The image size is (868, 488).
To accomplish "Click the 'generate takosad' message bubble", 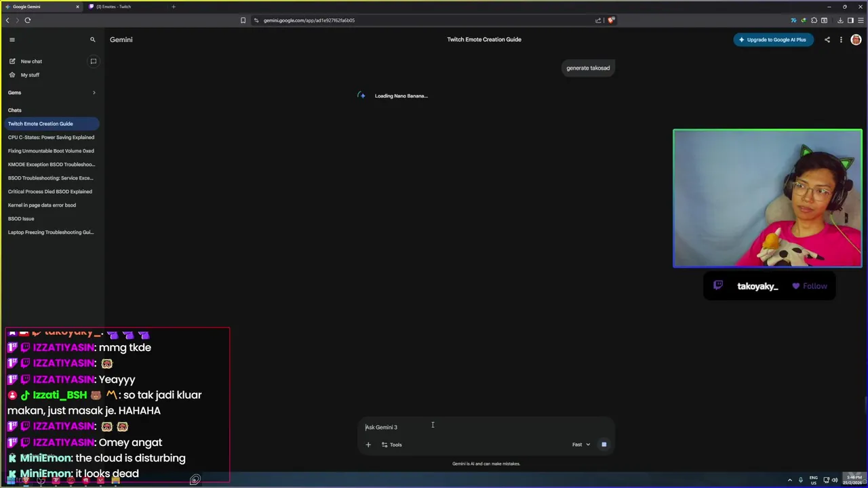I will [588, 68].
